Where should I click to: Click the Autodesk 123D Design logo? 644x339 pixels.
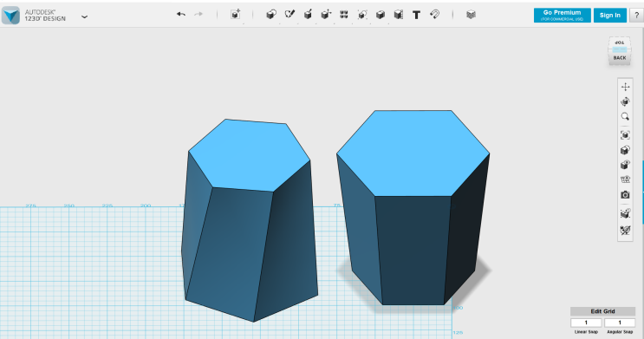tap(10, 16)
